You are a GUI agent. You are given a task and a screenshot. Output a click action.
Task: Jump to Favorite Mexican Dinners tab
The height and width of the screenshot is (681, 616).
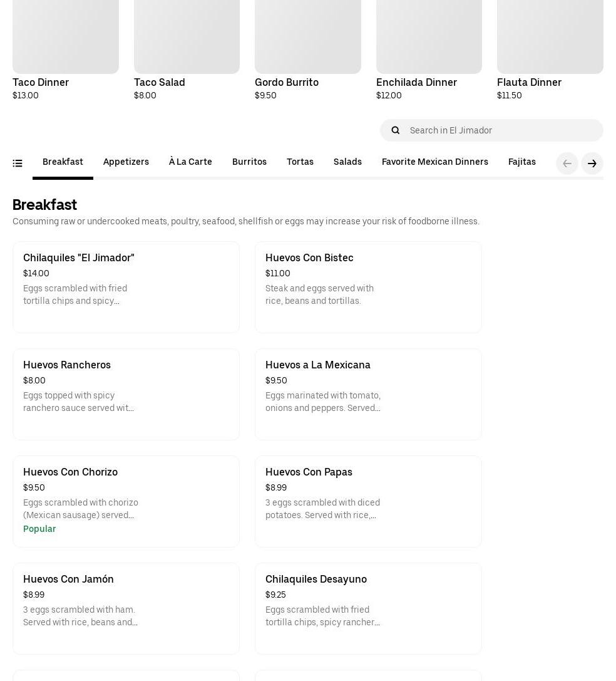pyautogui.click(x=434, y=162)
